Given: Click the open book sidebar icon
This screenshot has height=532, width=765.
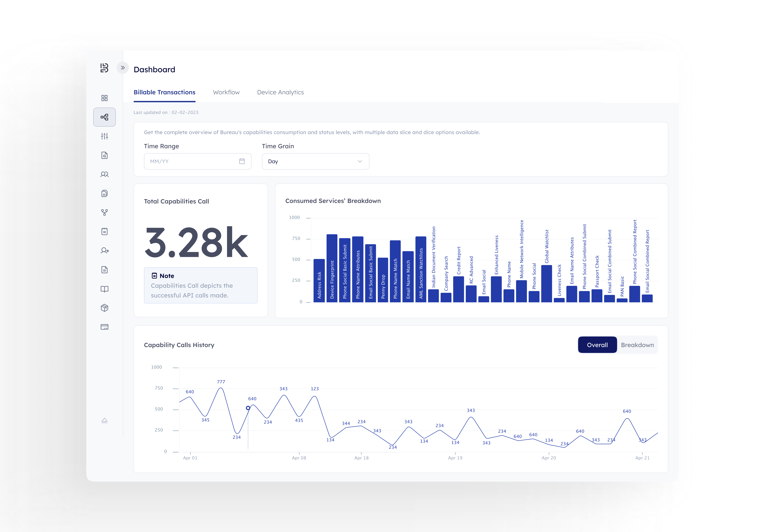Looking at the screenshot, I should point(104,289).
